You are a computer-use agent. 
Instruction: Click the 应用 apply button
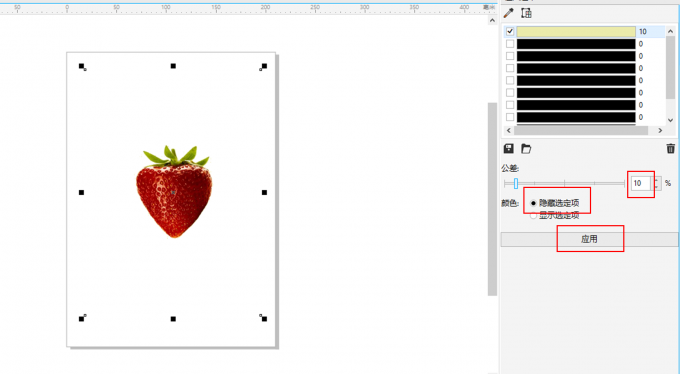(x=589, y=239)
